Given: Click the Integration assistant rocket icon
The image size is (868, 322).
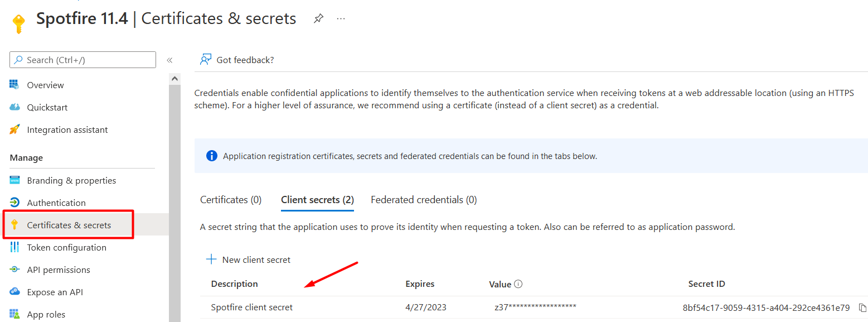Looking at the screenshot, I should 15,129.
